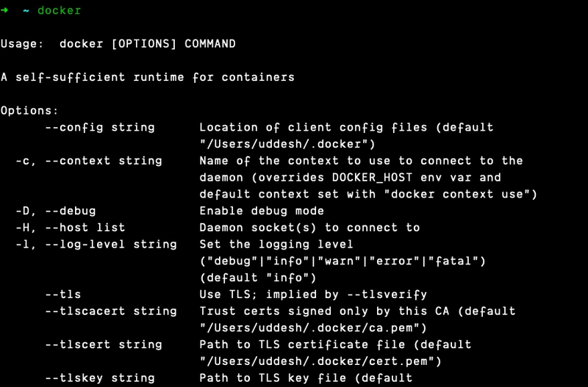Click the --tlscacert string flag
This screenshot has width=588, height=387.
click(x=111, y=311)
